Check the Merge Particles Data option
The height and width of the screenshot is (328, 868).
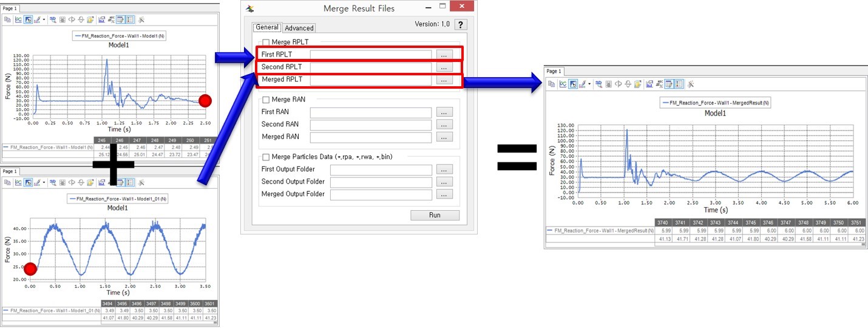(265, 157)
